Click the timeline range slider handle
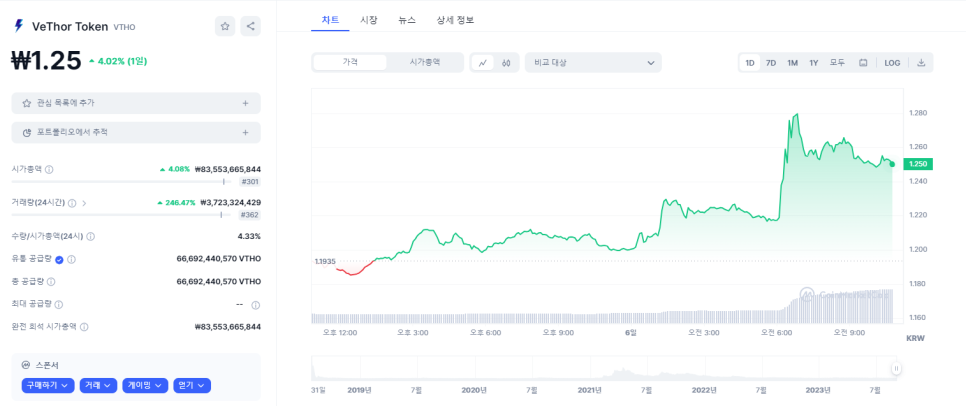 click(896, 369)
